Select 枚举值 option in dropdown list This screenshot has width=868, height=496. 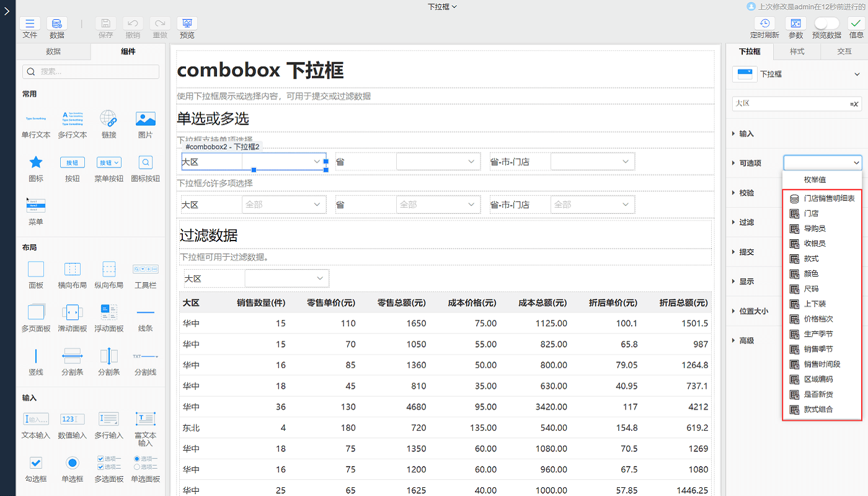tap(815, 180)
